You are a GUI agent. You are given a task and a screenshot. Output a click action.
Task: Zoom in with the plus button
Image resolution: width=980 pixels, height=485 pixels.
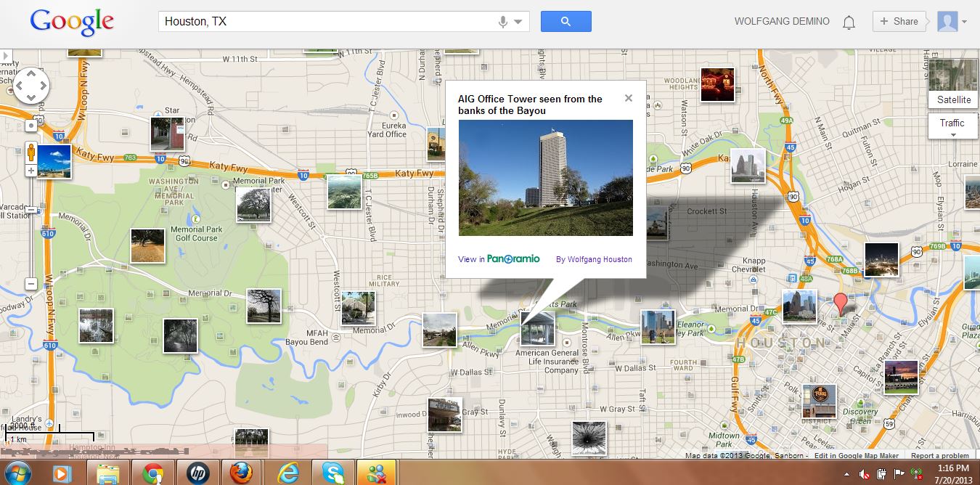30,171
